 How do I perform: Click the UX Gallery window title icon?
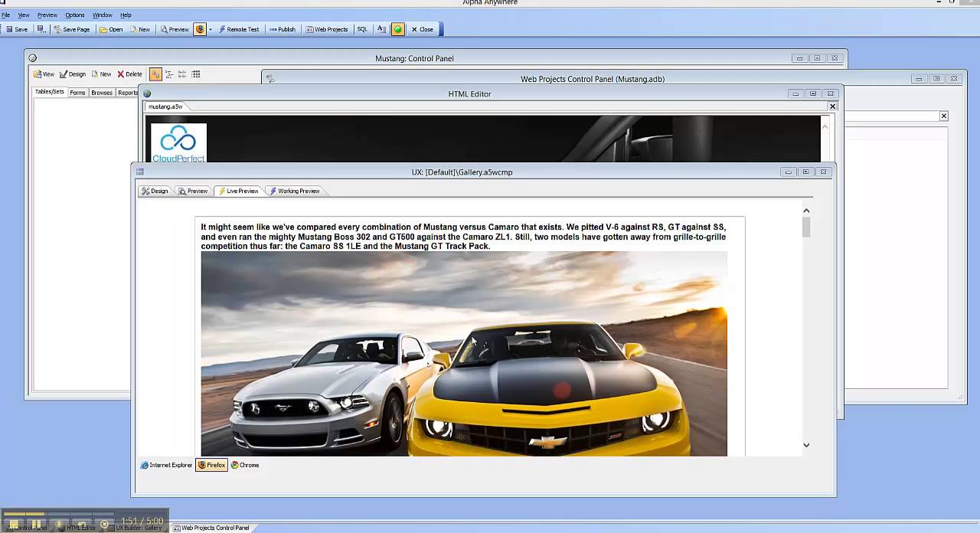click(140, 172)
